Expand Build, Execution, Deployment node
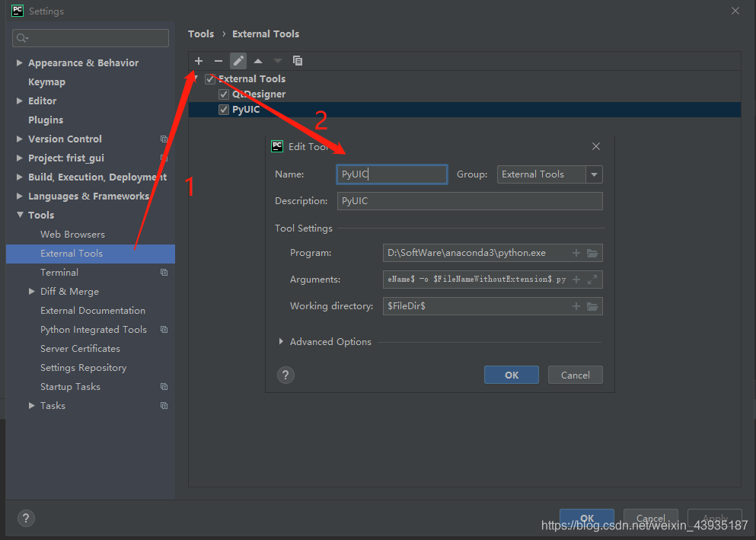The height and width of the screenshot is (540, 756). click(x=20, y=177)
